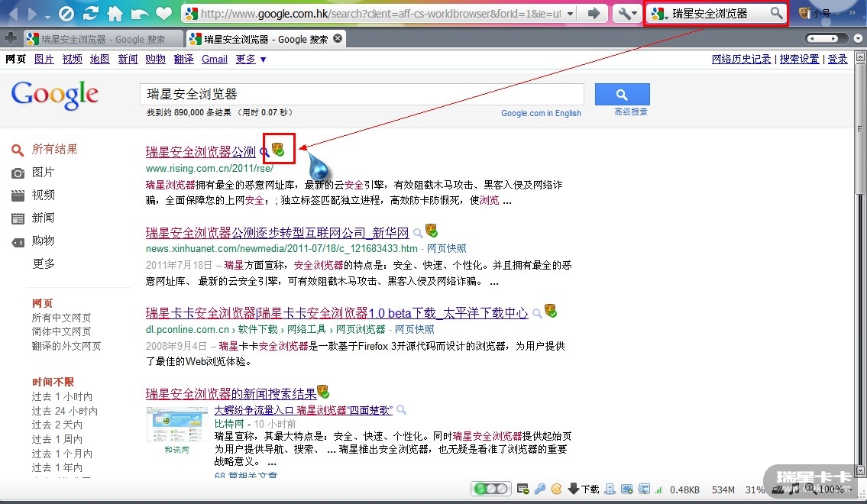Image resolution: width=867 pixels, height=504 pixels.
Task: Go back with the browser back arrow
Action: [13, 14]
